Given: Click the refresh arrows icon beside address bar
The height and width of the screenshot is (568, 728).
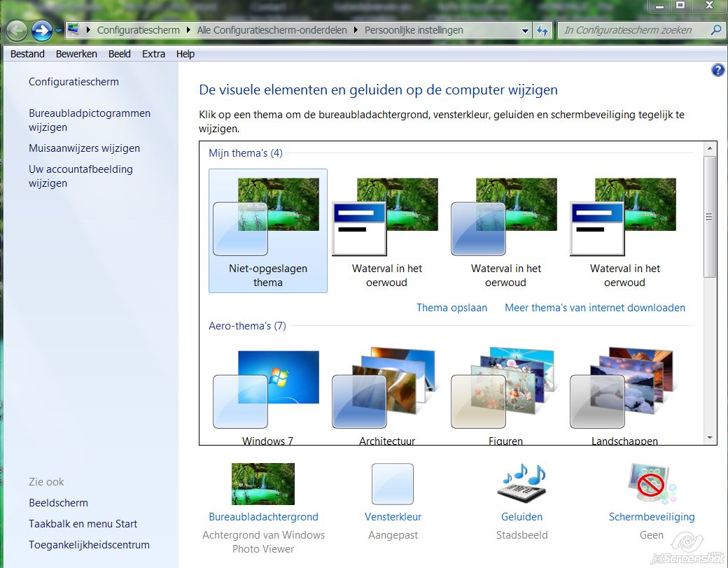Looking at the screenshot, I should pos(542,31).
